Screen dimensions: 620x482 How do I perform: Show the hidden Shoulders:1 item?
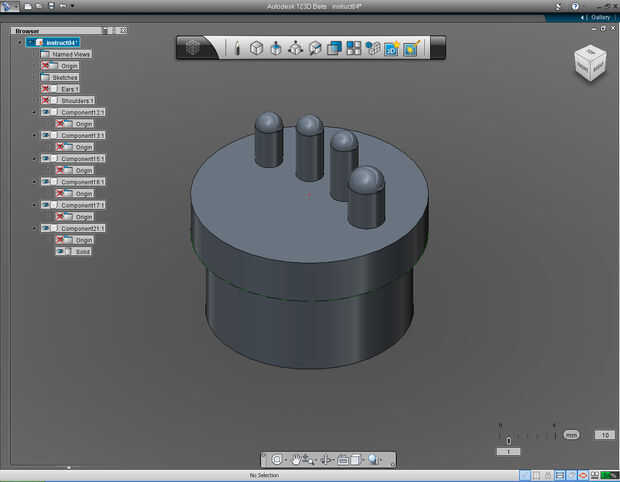point(45,100)
